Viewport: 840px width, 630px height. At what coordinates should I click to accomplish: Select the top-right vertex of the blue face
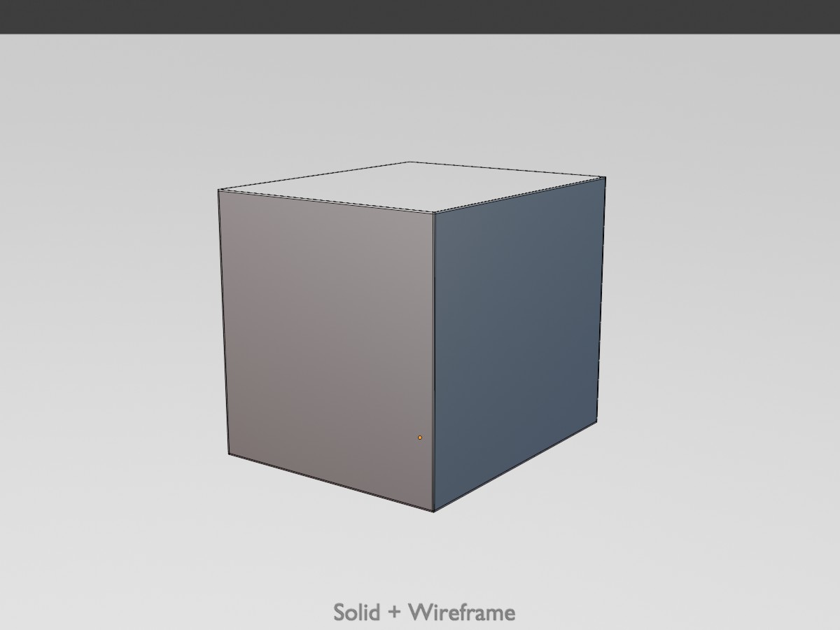click(605, 177)
